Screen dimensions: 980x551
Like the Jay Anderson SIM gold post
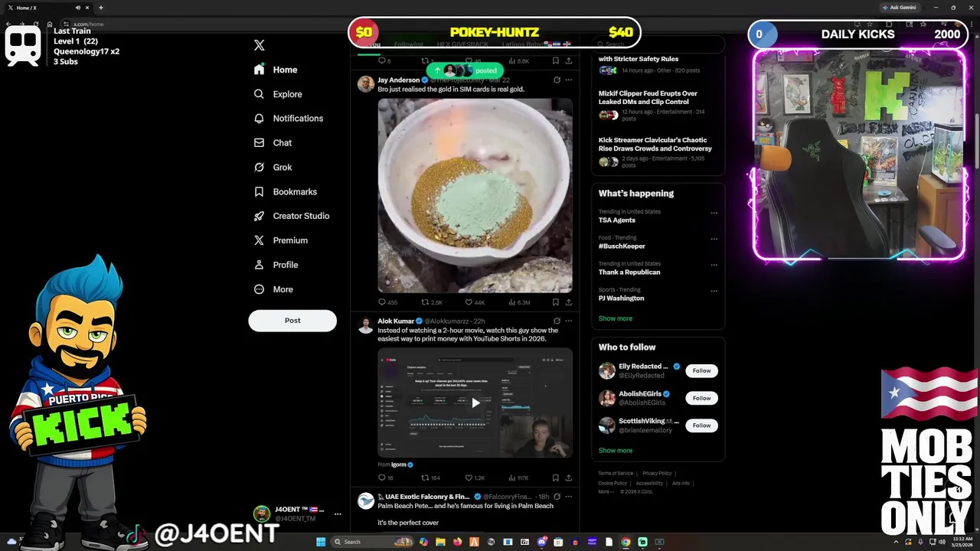point(475,302)
